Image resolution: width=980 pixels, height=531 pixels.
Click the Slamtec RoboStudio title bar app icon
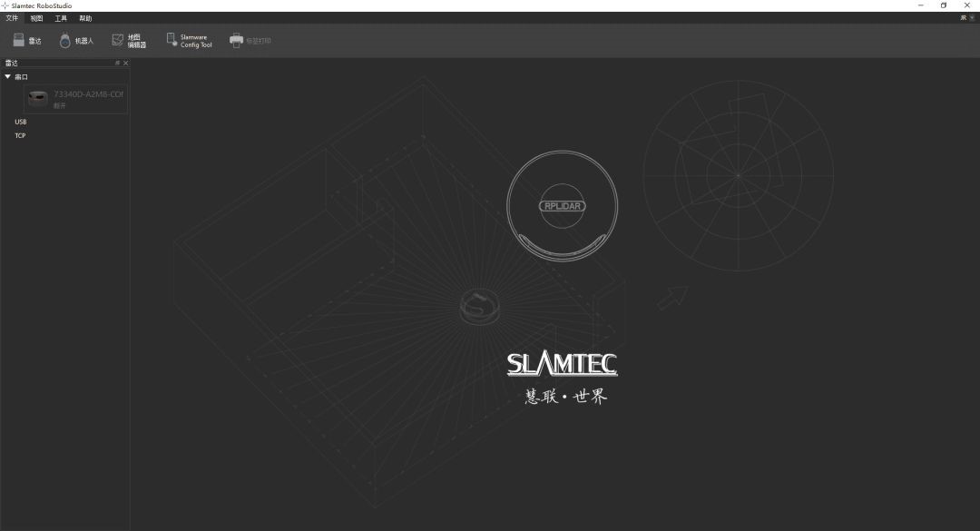tap(5, 5)
